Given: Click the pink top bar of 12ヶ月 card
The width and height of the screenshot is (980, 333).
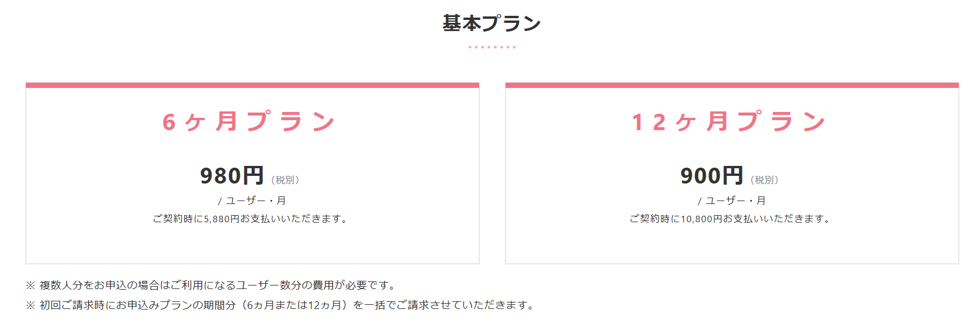Looking at the screenshot, I should tap(732, 85).
